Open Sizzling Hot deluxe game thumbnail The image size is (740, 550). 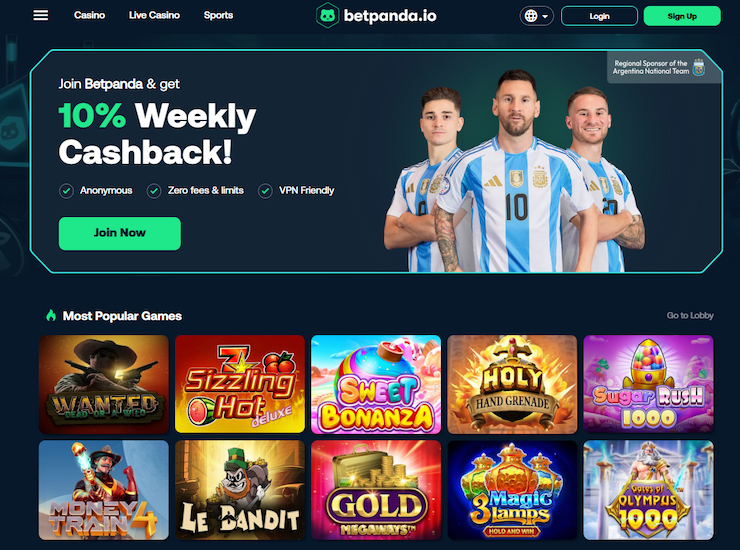coord(240,384)
